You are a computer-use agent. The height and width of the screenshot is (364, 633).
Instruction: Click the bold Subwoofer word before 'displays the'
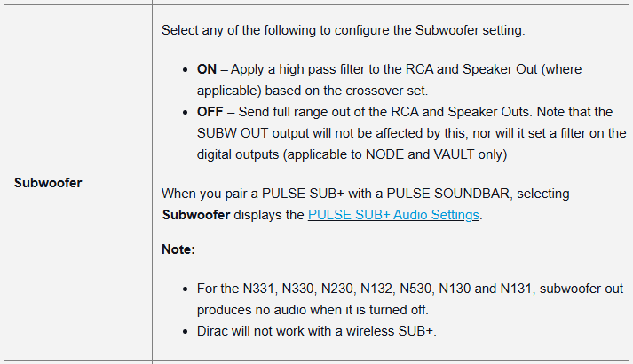click(x=197, y=215)
